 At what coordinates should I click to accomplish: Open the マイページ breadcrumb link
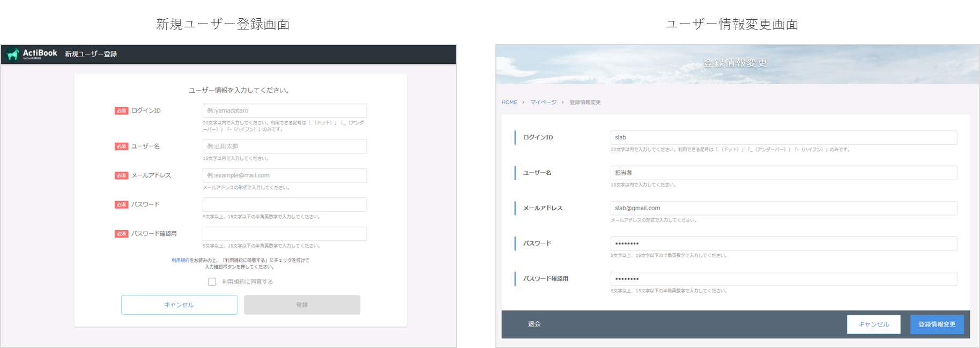(543, 102)
